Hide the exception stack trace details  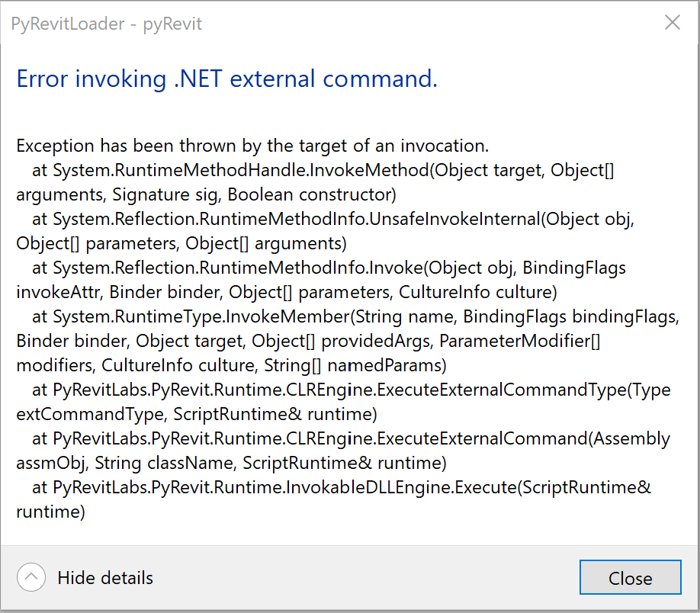point(104,578)
